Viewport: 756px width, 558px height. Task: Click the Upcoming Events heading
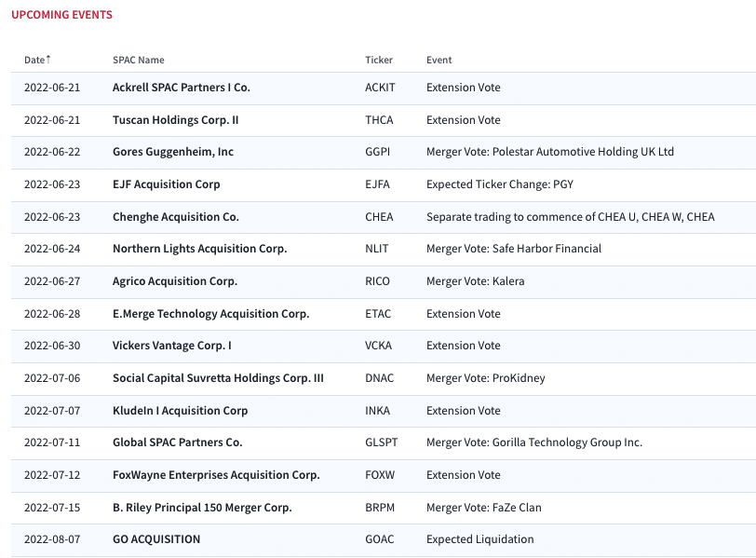click(x=61, y=15)
